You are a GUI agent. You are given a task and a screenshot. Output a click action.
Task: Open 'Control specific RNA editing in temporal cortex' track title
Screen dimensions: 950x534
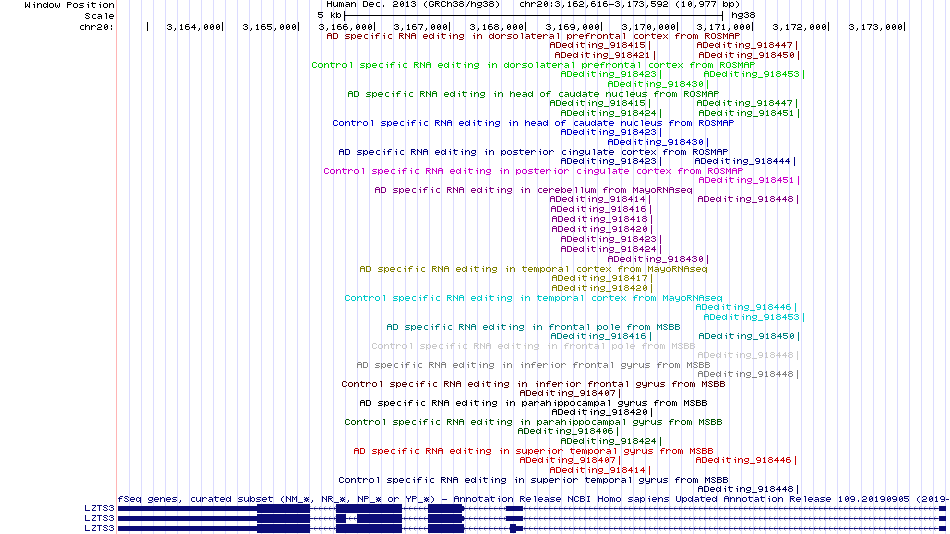[x=533, y=298]
